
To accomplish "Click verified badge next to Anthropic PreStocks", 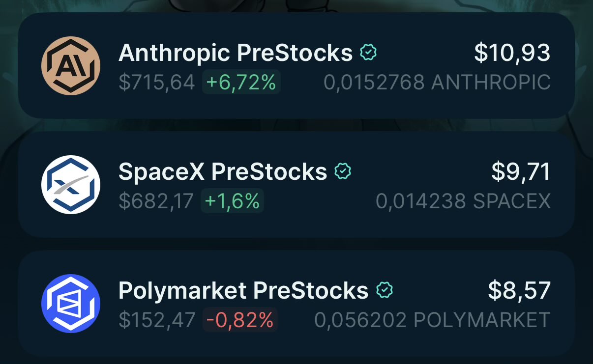I will [368, 53].
